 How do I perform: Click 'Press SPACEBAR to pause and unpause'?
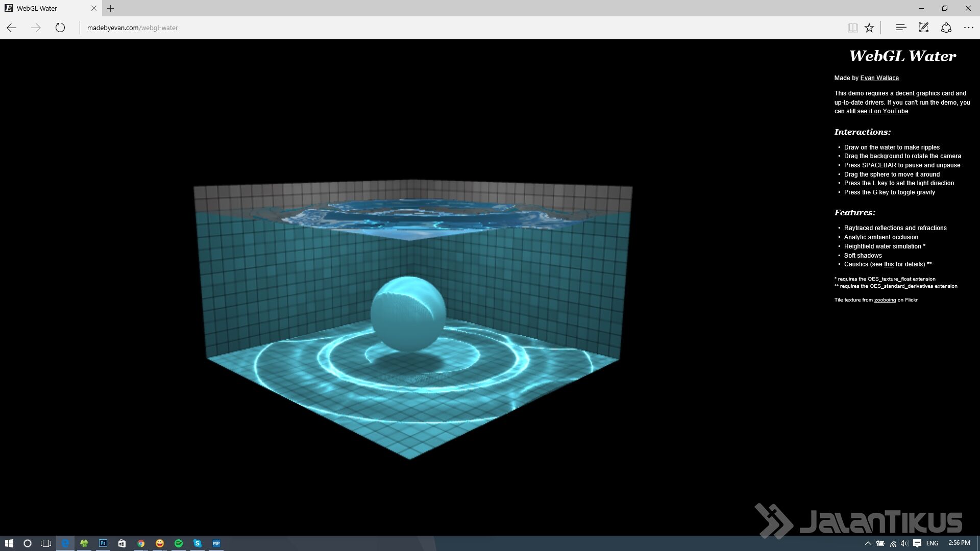[902, 165]
